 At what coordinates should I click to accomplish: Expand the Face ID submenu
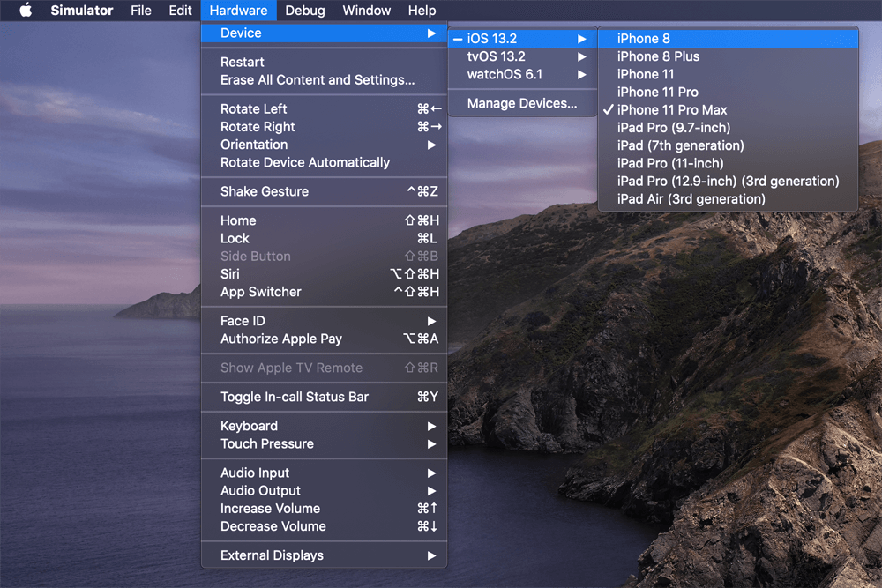tap(324, 321)
